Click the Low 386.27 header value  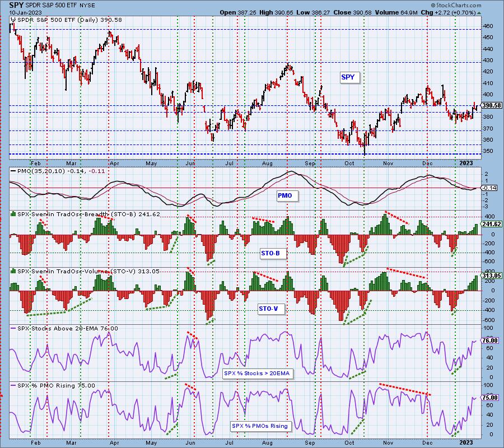pyautogui.click(x=314, y=12)
